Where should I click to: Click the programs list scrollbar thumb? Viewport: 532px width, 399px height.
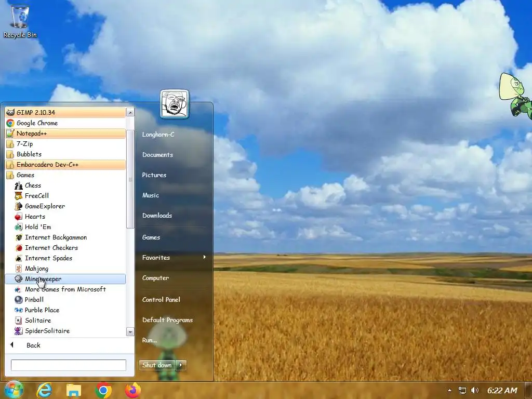130,179
